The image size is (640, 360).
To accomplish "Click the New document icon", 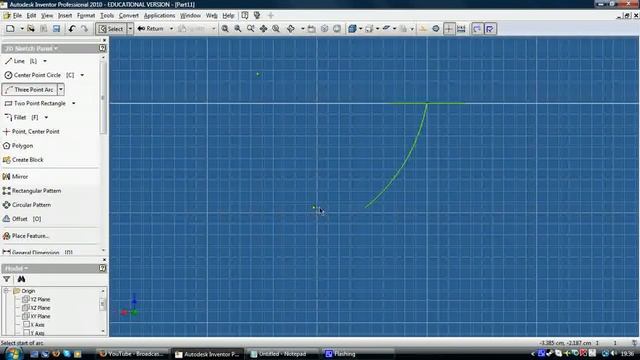I will click(10, 29).
